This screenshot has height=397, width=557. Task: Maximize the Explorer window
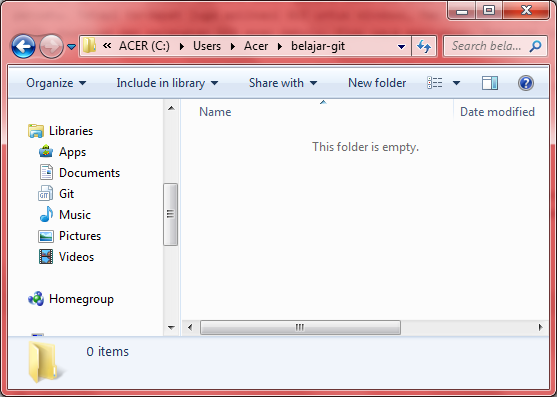pos(489,11)
